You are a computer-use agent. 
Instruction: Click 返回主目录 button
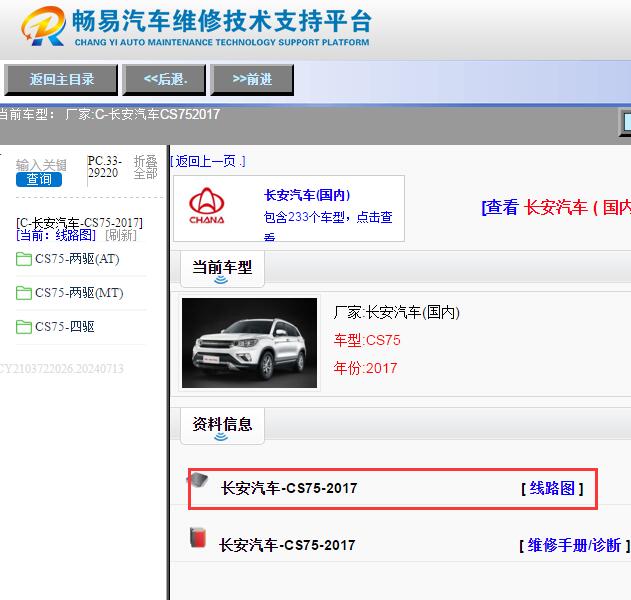pos(61,80)
